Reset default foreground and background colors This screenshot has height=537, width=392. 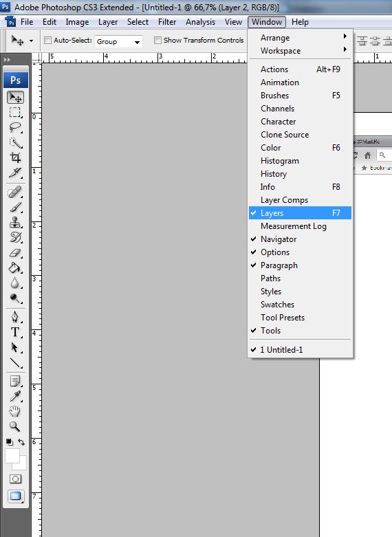tap(10, 442)
